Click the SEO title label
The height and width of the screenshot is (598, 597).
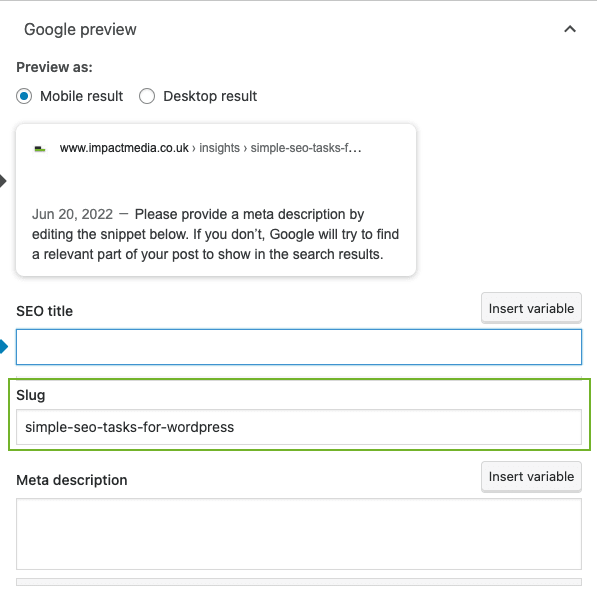click(44, 311)
